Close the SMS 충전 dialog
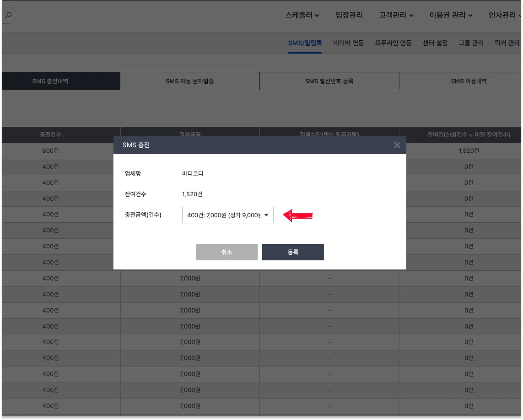Viewport: 523px width, 420px height. coord(397,145)
